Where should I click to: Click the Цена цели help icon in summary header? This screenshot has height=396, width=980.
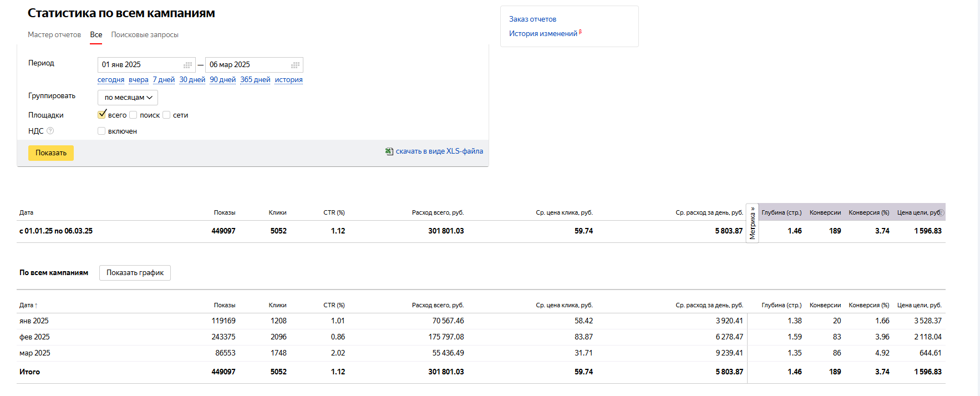click(942, 212)
